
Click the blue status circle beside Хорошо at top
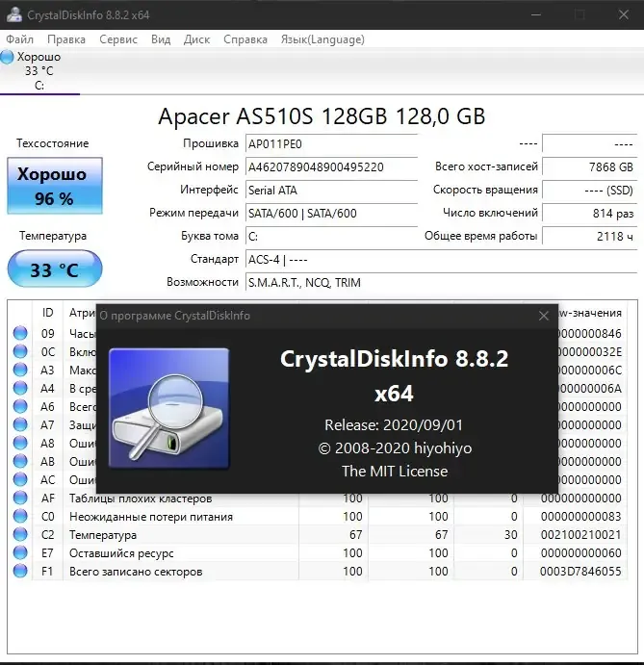pyautogui.click(x=7, y=57)
